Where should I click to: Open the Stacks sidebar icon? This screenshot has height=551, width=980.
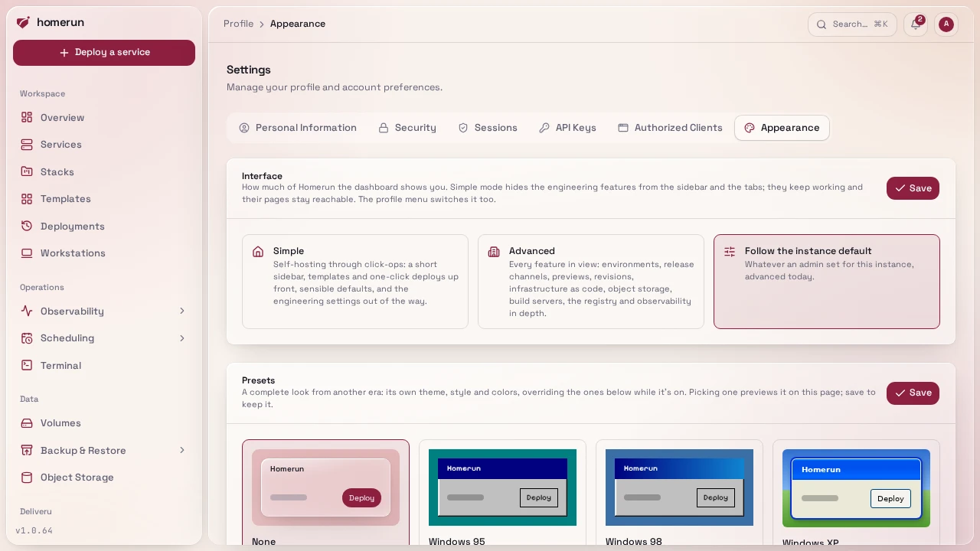coord(27,171)
